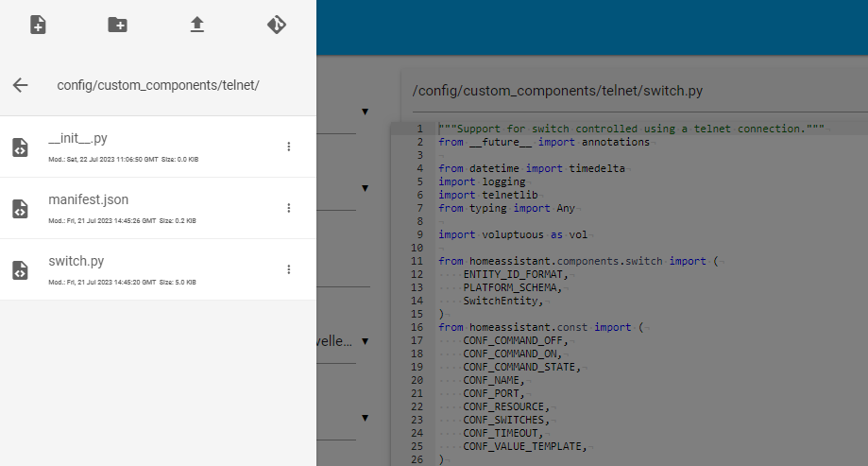Expand the dropdown next to the 'velle...' text

[x=365, y=341]
